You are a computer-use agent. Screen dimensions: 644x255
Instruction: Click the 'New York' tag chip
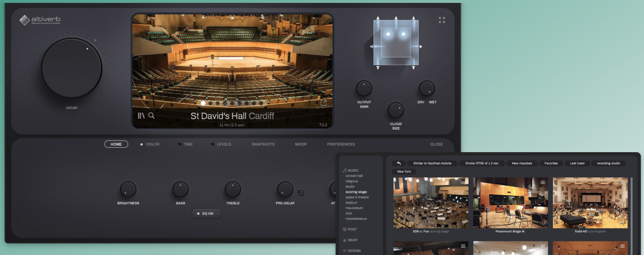404,172
